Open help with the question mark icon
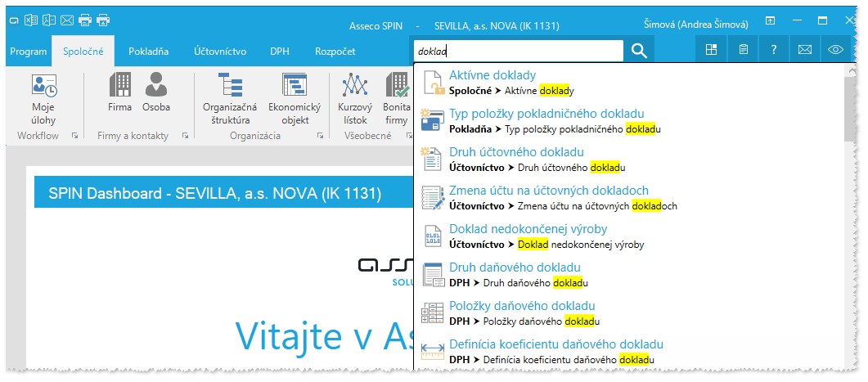Image resolution: width=868 pixels, height=382 pixels. pos(774,50)
